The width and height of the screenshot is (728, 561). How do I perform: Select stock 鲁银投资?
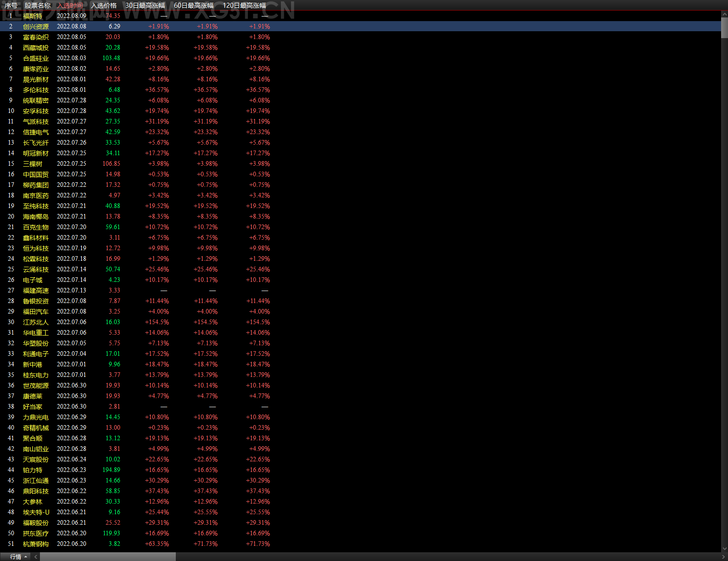(x=36, y=301)
